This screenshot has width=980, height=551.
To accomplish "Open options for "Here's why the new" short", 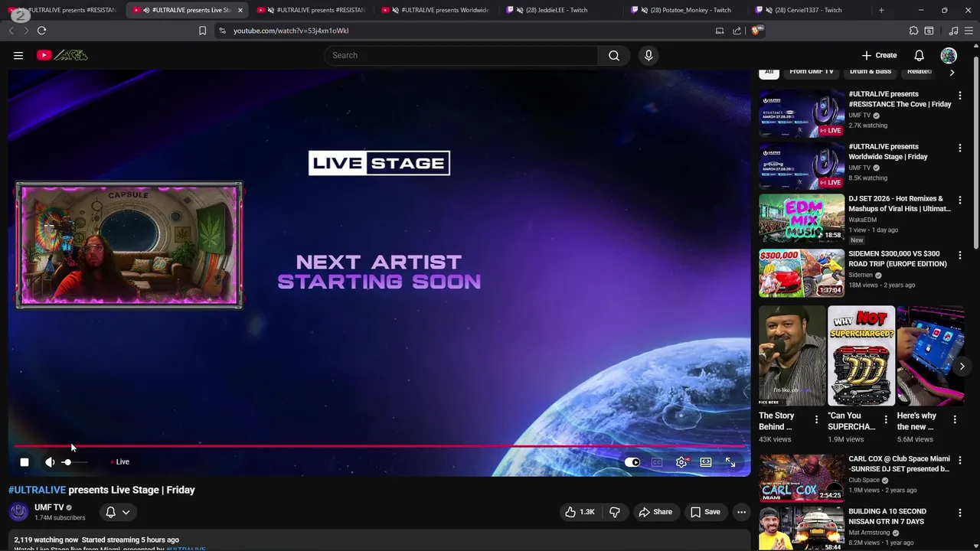I will (x=955, y=419).
